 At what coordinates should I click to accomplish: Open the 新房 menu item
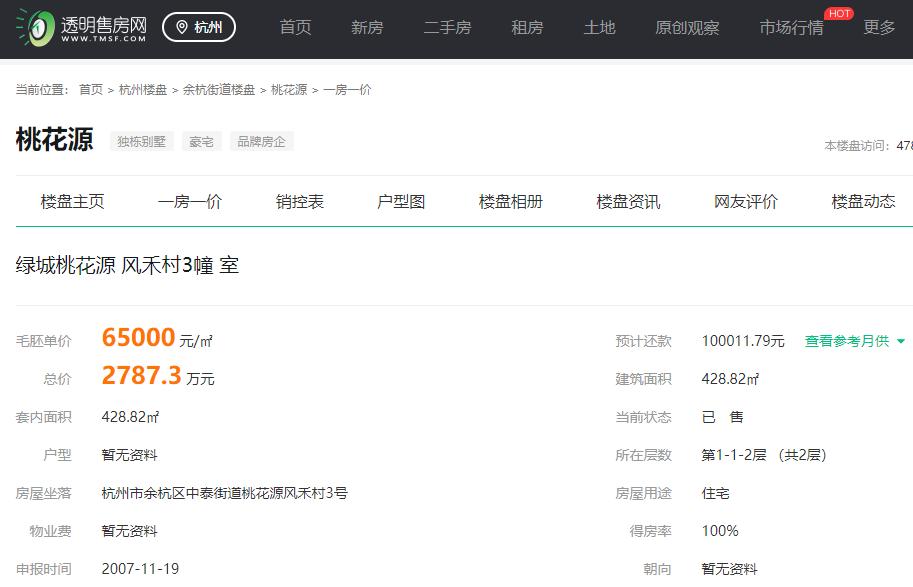pyautogui.click(x=367, y=28)
